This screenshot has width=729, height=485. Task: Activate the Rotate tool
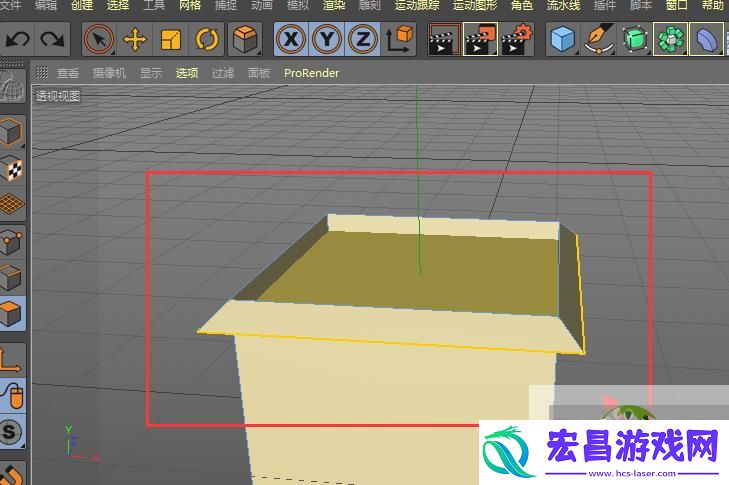[207, 40]
